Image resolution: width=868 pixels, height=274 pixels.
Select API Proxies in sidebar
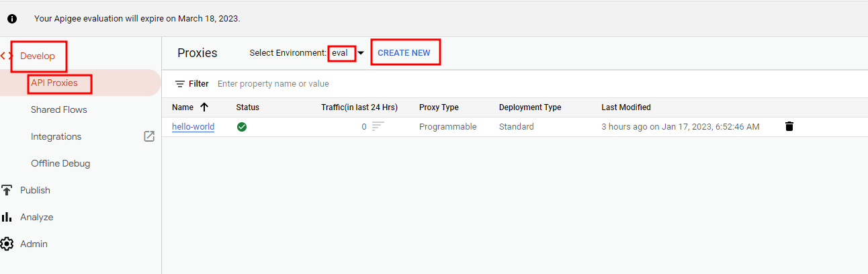[54, 83]
